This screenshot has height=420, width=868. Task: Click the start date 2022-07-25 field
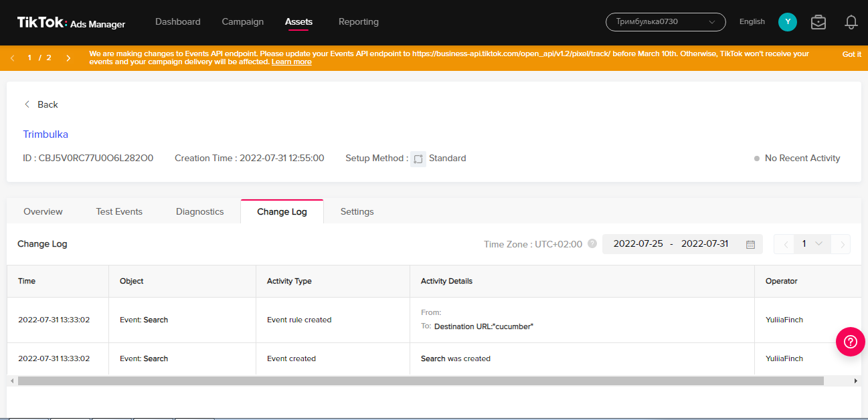638,244
